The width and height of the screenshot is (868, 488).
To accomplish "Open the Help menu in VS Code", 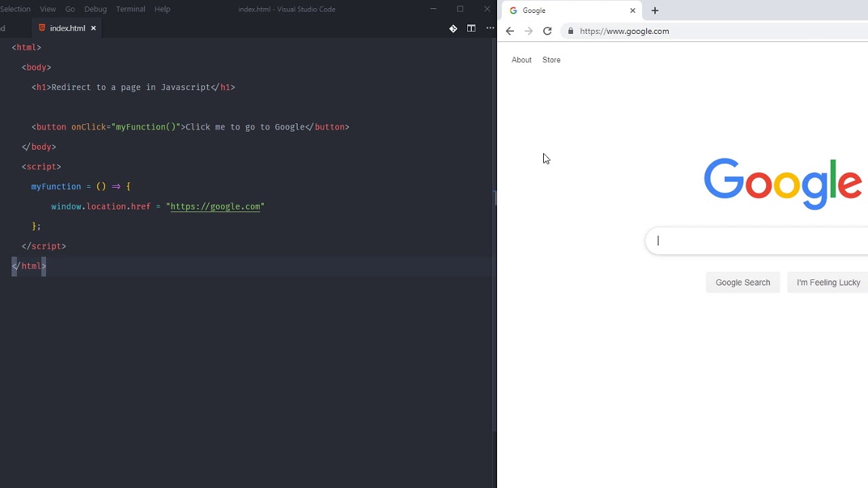I will [162, 9].
